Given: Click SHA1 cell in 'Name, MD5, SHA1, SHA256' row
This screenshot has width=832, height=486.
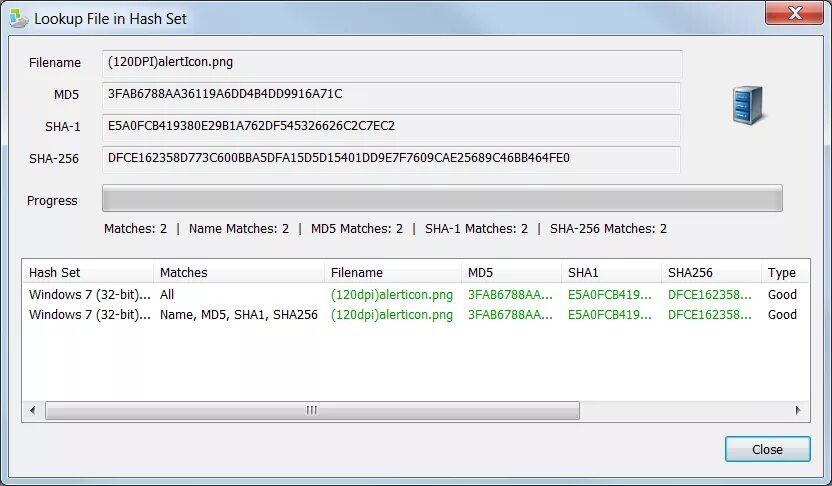Looking at the screenshot, I should point(610,315).
